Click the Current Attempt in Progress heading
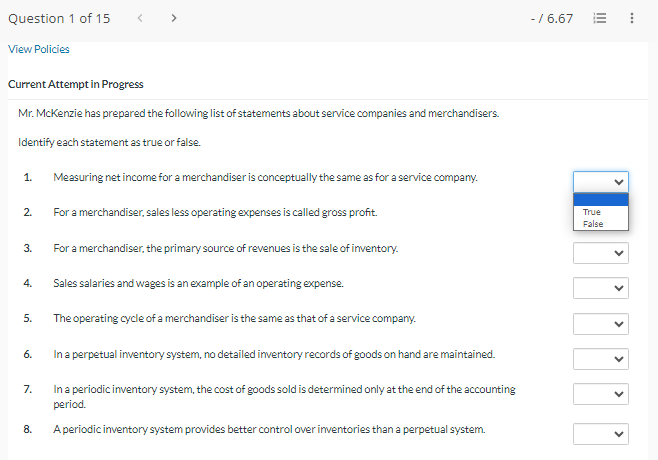Viewport: 658px width, 460px height. 76,84
